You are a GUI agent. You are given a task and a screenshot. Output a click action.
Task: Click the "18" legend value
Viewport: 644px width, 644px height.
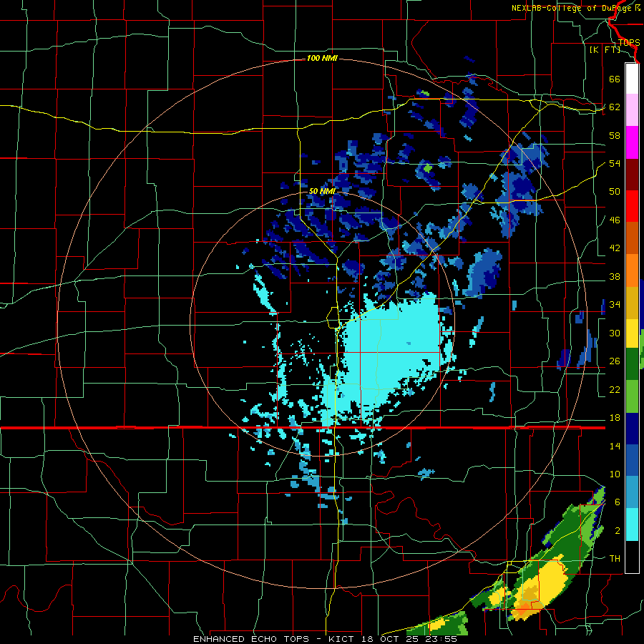[x=615, y=418]
